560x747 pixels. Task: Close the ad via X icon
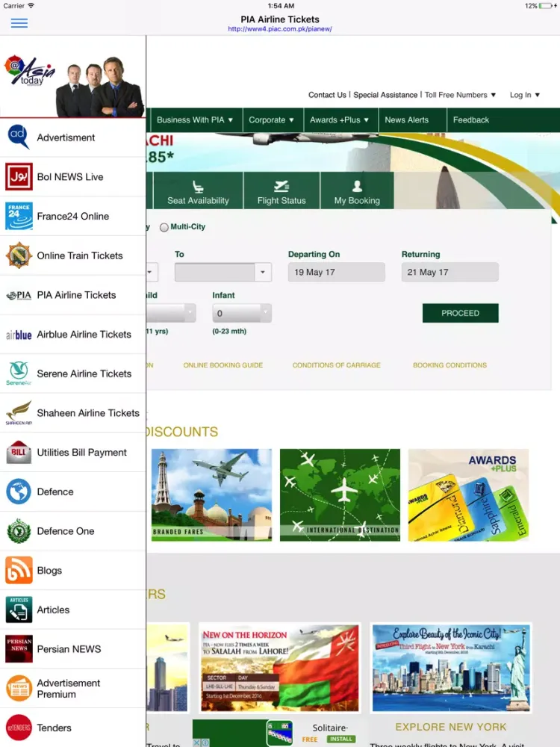click(x=196, y=743)
